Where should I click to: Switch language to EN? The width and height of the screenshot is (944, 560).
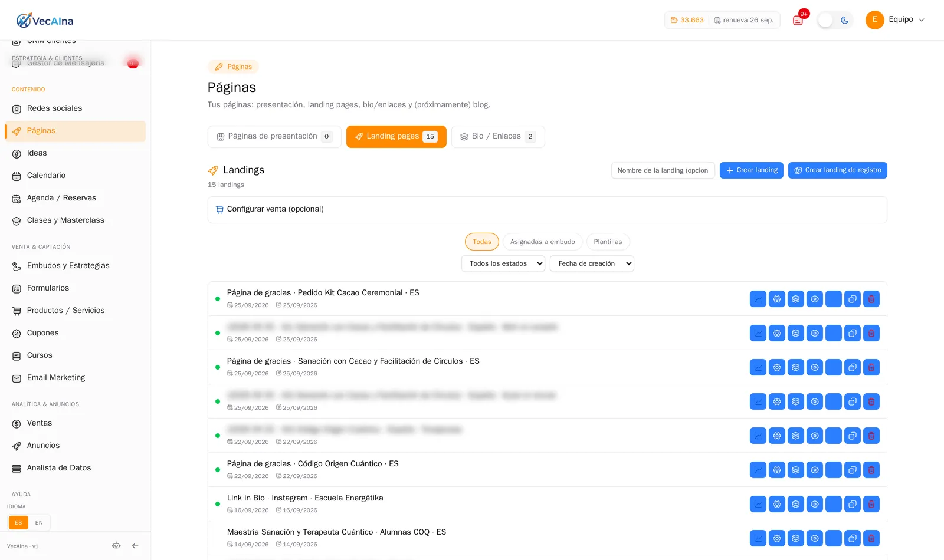(x=39, y=523)
